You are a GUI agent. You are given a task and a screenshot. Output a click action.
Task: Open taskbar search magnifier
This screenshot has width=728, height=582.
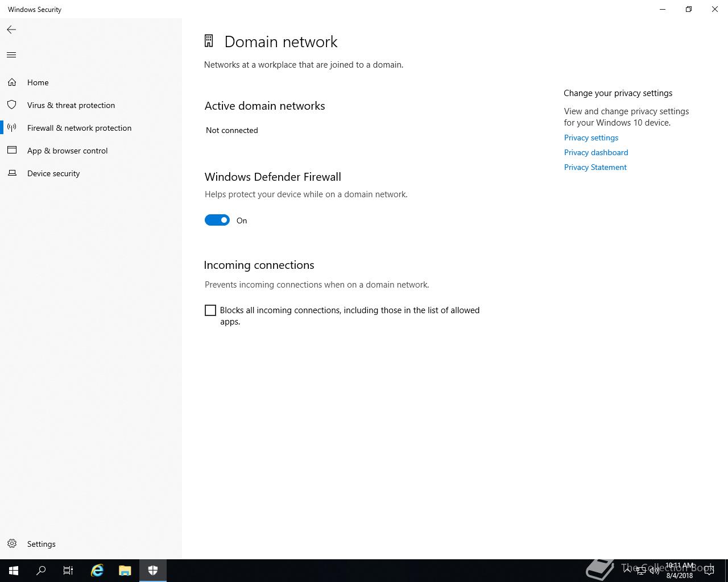click(41, 571)
